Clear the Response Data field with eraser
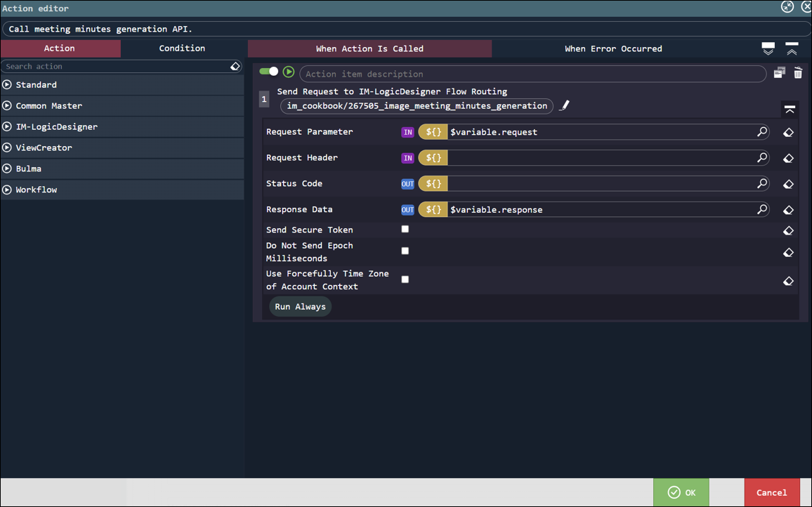 coord(788,210)
